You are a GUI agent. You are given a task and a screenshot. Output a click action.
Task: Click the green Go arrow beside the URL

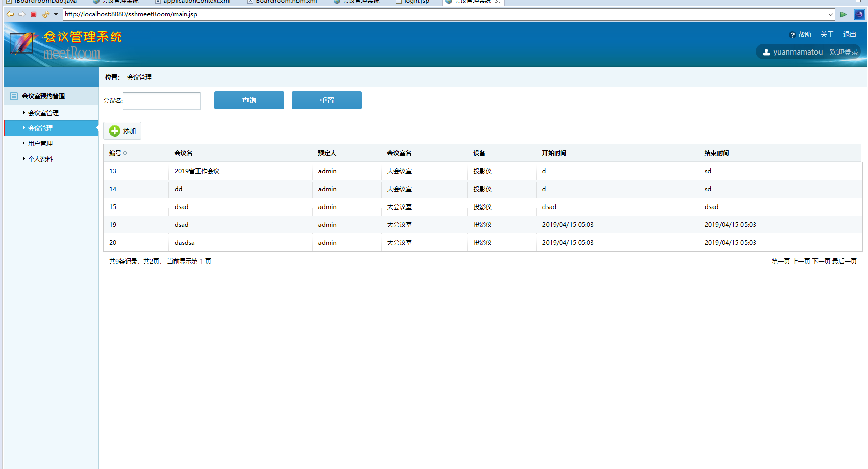pyautogui.click(x=844, y=14)
